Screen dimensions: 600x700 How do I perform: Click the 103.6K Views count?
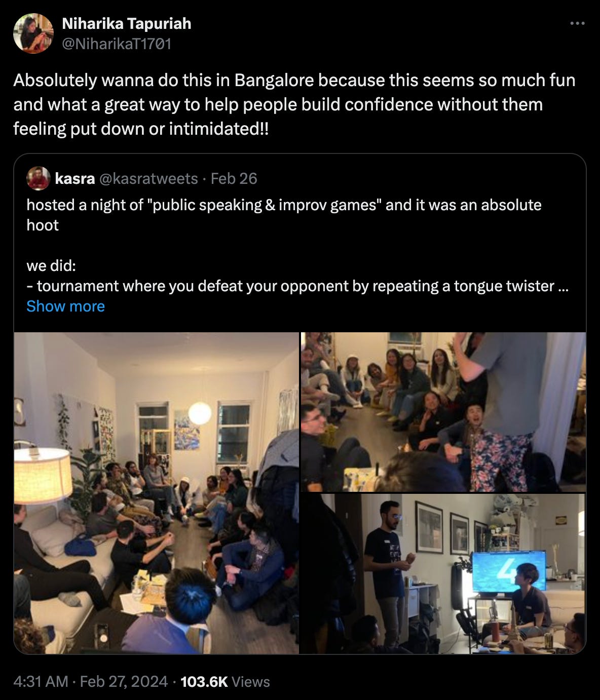(225, 681)
